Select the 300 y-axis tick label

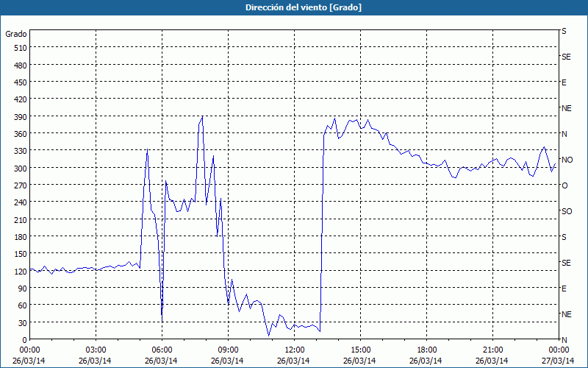pos(21,169)
